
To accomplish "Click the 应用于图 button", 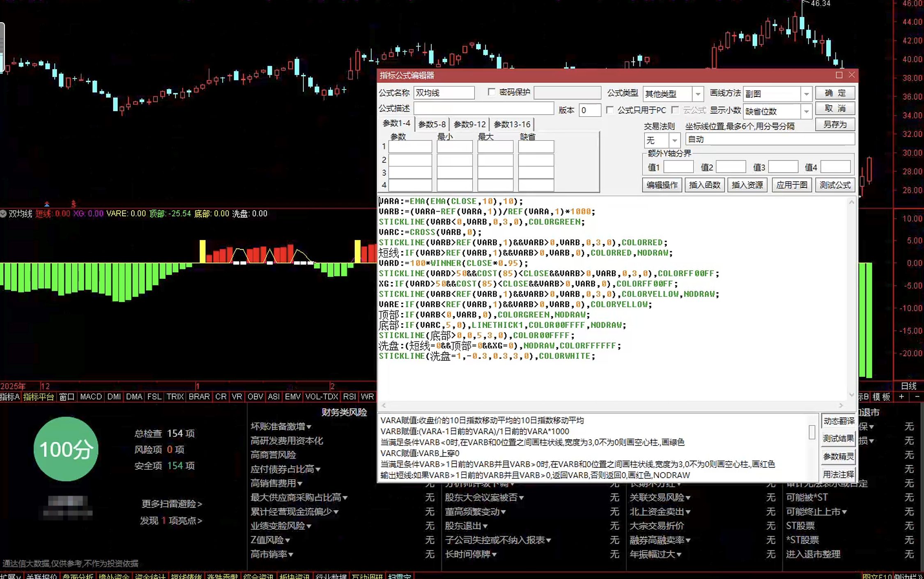I will pyautogui.click(x=792, y=185).
